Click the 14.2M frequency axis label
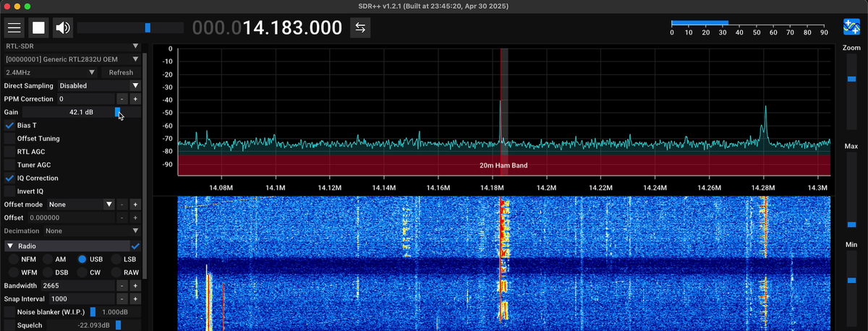The width and height of the screenshot is (868, 331). pos(546,187)
